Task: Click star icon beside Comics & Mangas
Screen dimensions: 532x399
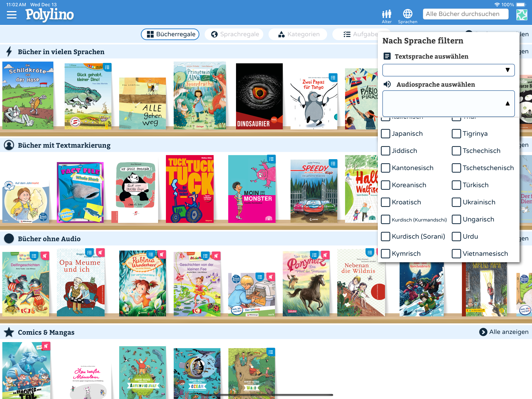Action: tap(9, 332)
